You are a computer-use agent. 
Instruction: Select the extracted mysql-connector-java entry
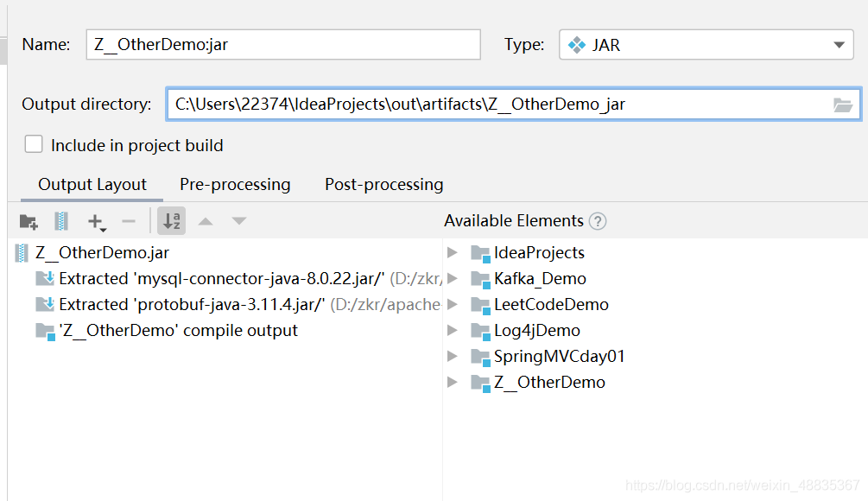(x=221, y=278)
